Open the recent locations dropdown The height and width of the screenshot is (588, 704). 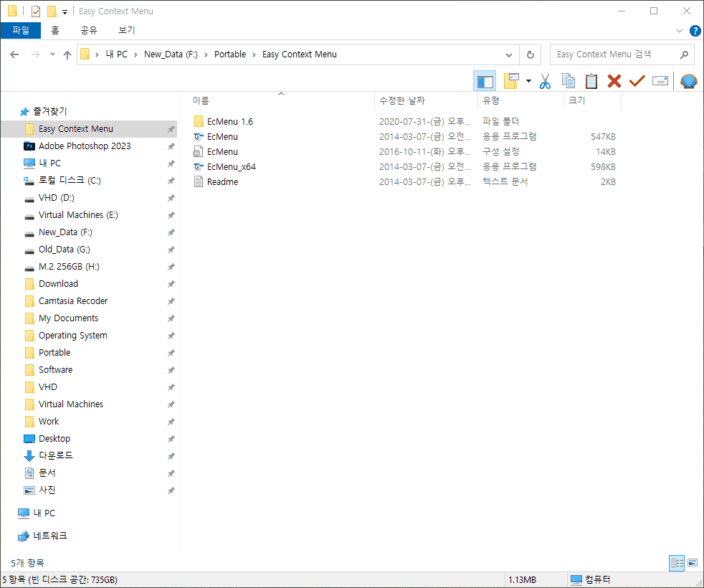pyautogui.click(x=52, y=54)
